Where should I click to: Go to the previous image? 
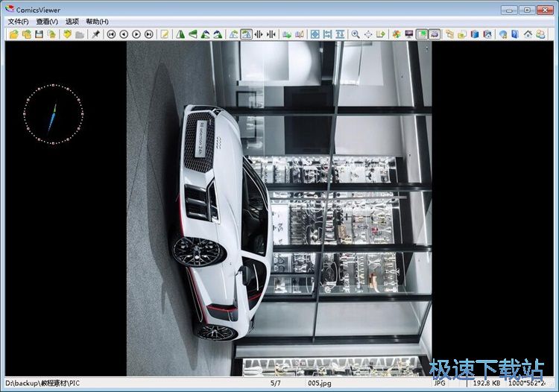[x=124, y=34]
